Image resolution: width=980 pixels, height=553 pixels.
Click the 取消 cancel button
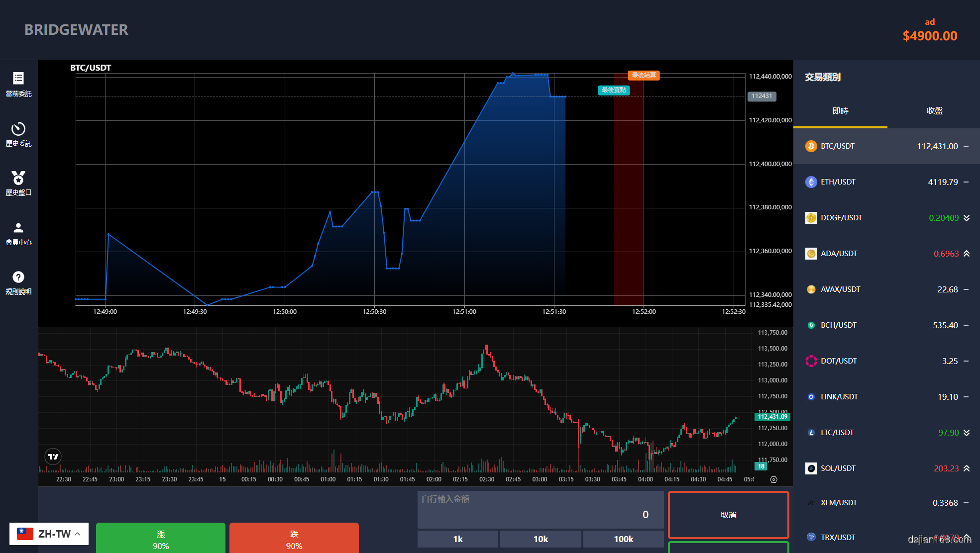[728, 515]
